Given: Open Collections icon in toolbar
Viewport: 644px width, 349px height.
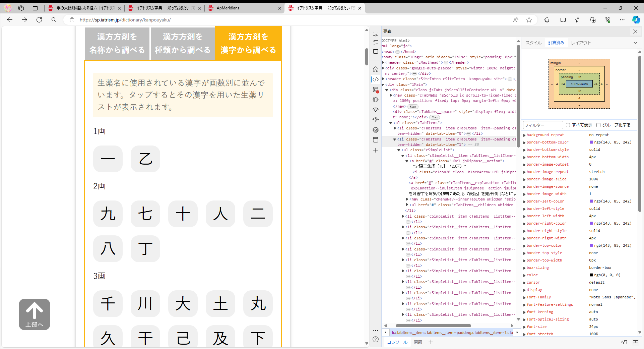Looking at the screenshot, I should (x=593, y=20).
